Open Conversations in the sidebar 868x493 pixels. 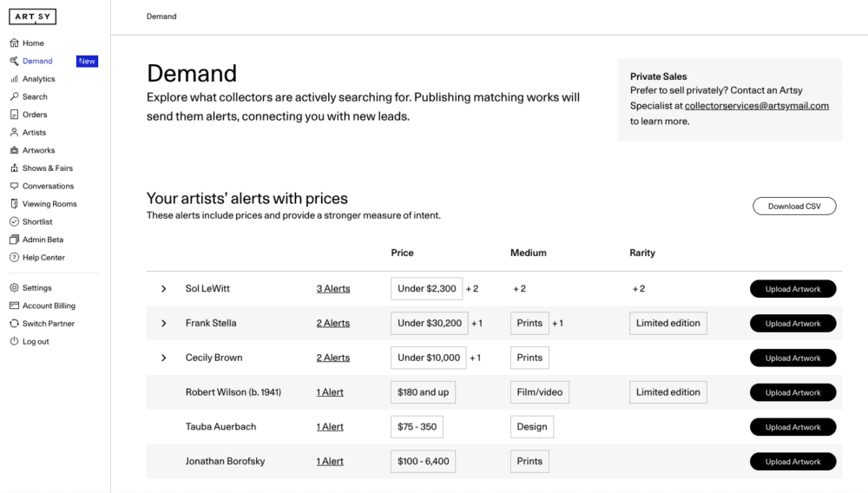[48, 186]
